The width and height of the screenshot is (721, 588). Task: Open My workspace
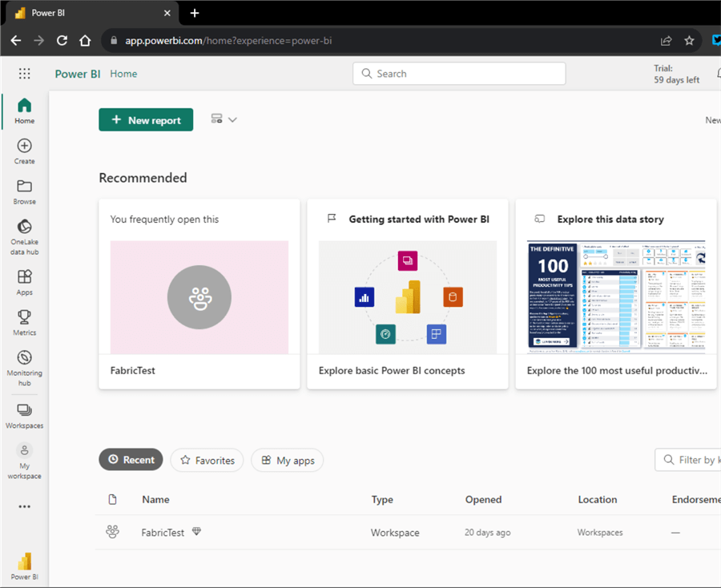click(x=24, y=461)
